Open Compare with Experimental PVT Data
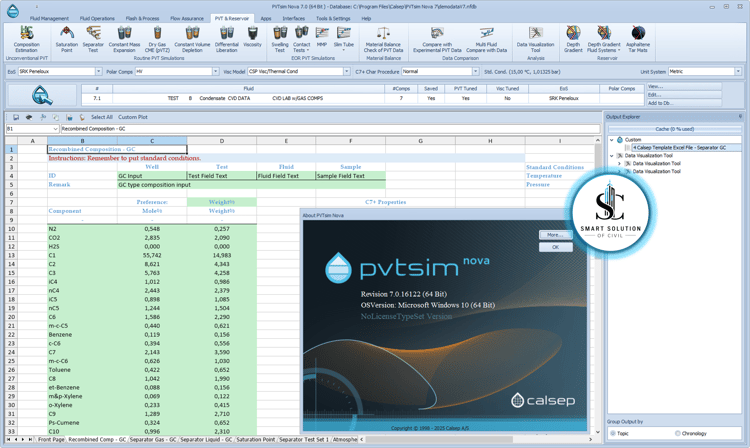Viewport: 750px width, 448px height. 437,39
